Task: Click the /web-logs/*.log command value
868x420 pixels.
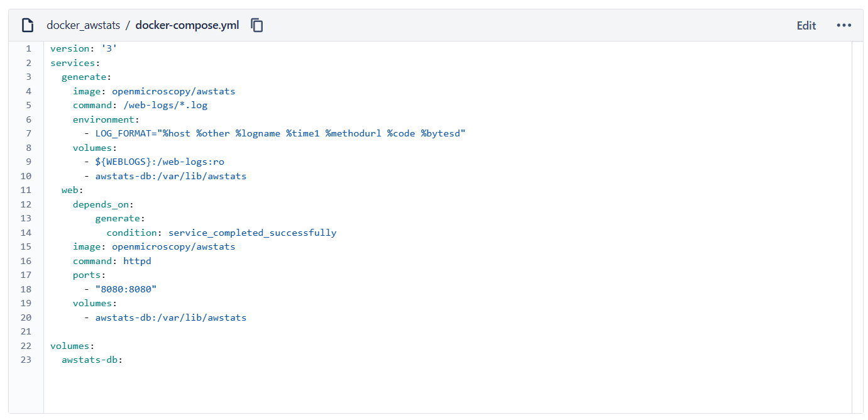Action: (165, 105)
